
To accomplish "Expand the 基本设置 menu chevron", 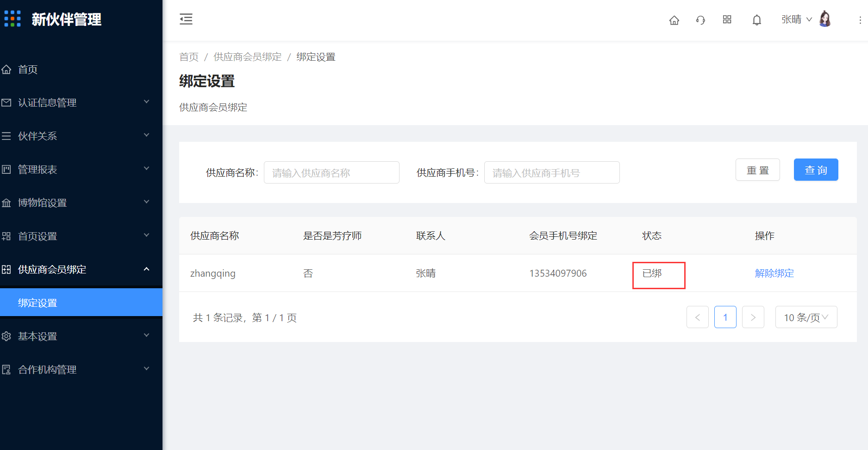I will click(x=146, y=336).
